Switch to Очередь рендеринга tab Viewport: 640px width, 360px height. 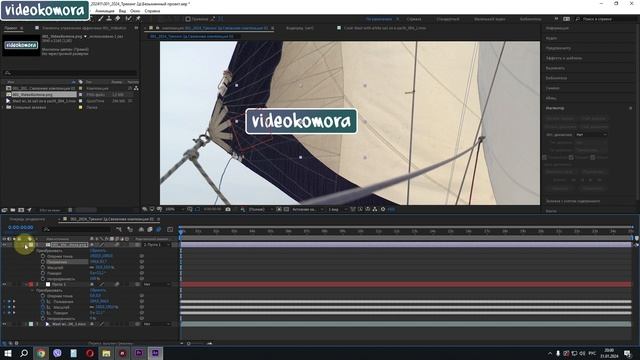click(27, 219)
